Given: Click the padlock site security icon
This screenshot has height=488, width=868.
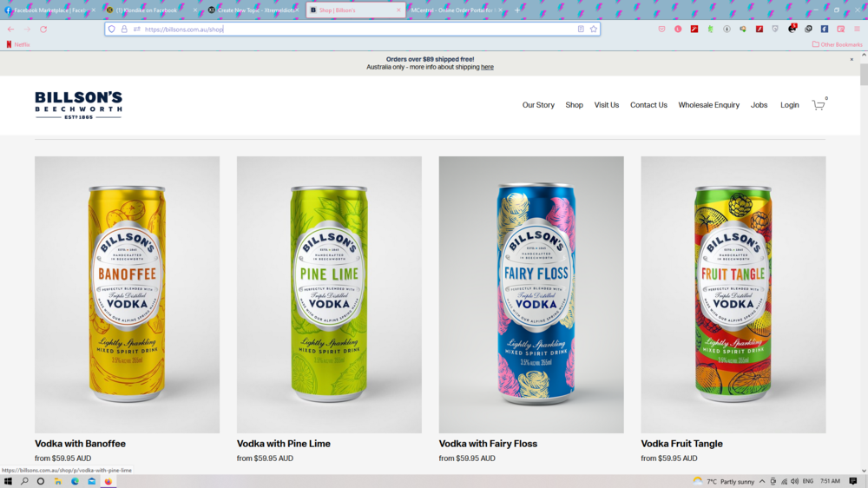Looking at the screenshot, I should pyautogui.click(x=124, y=30).
